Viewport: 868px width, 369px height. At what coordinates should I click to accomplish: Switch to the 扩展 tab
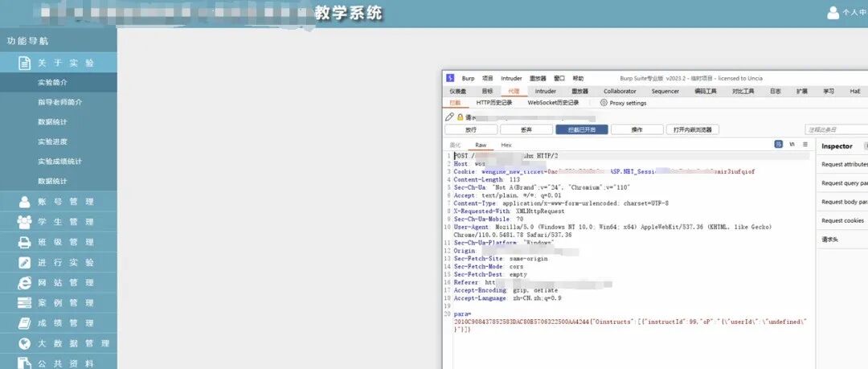pos(801,92)
